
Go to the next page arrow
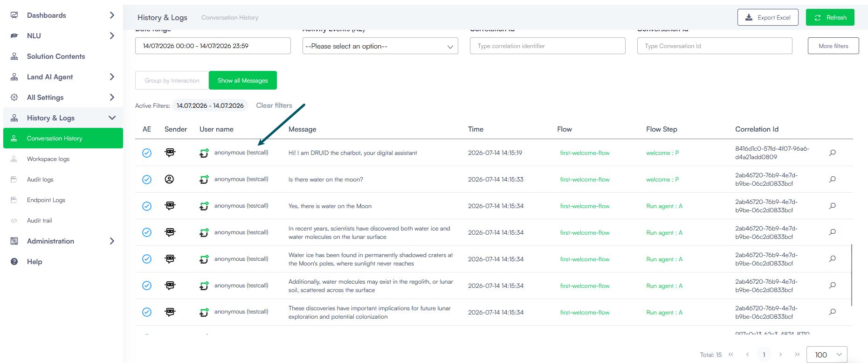click(780, 355)
